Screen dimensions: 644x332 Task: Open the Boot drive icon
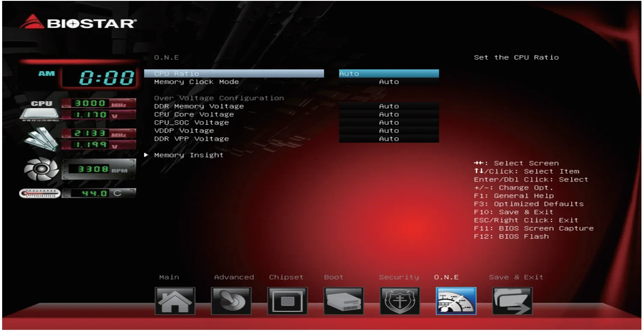[x=344, y=301]
